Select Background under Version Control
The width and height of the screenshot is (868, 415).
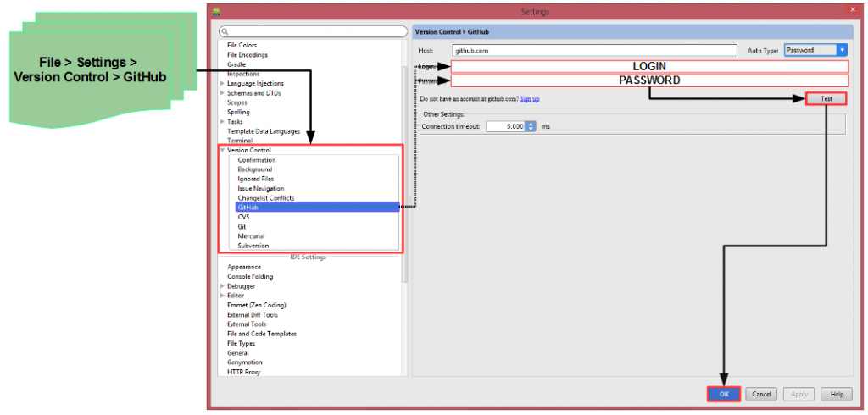(255, 169)
